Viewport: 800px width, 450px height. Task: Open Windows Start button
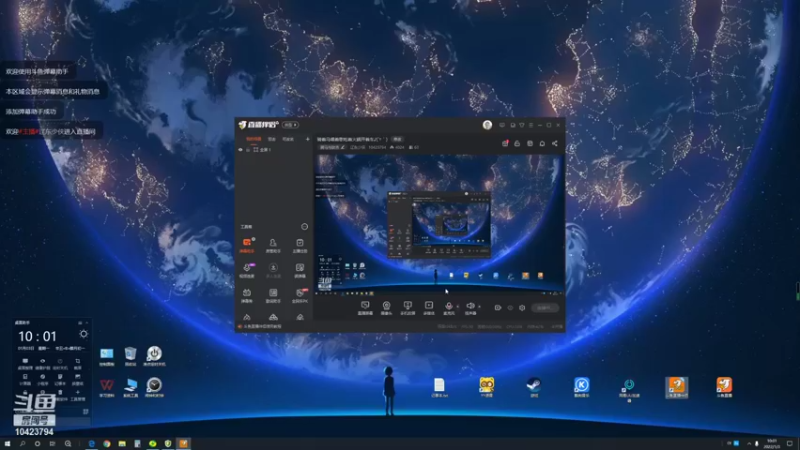[x=7, y=444]
